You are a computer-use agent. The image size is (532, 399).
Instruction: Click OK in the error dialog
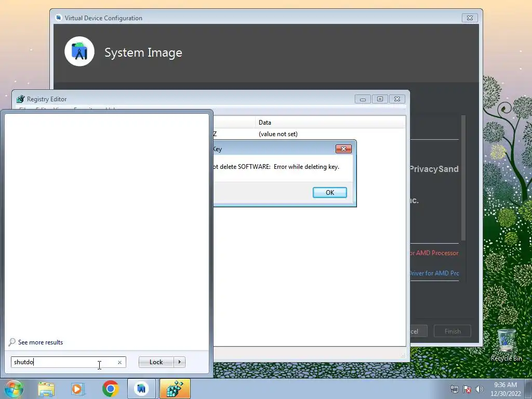point(330,192)
